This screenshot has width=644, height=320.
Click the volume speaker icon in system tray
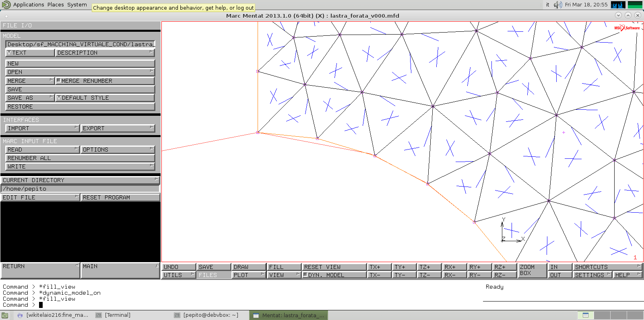(557, 5)
